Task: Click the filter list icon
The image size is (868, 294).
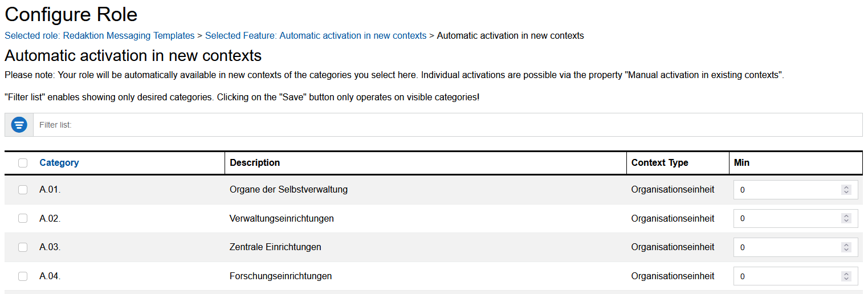Action: pos(19,125)
